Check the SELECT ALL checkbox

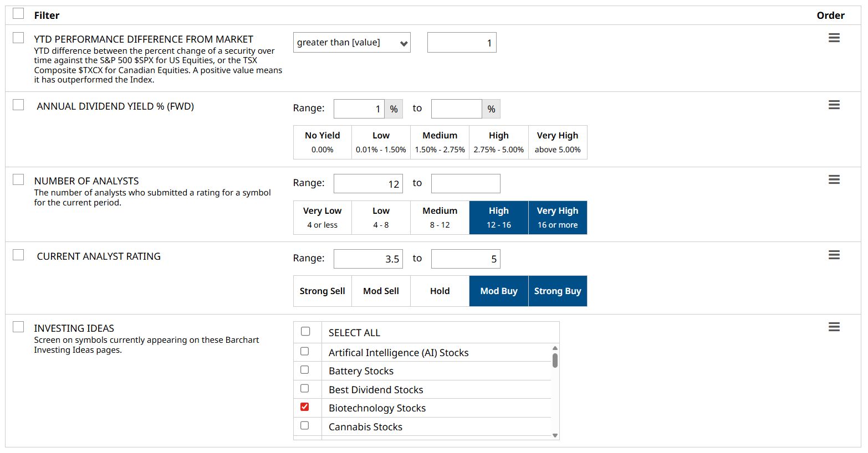305,332
